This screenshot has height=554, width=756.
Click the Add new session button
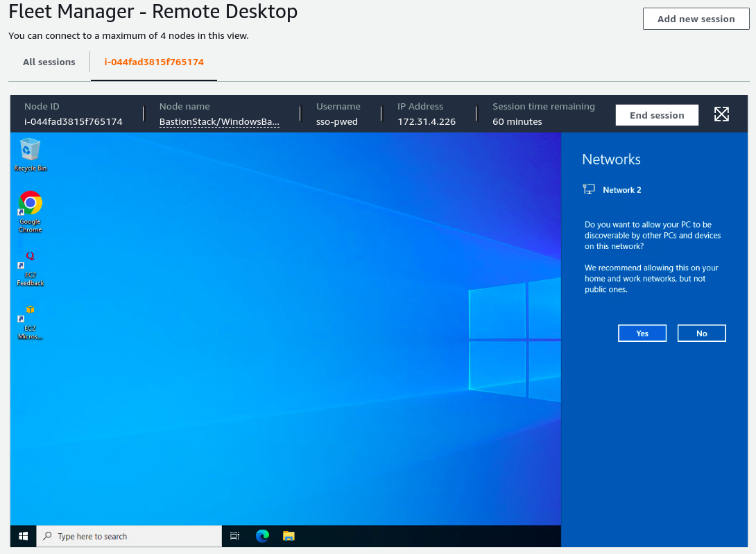696,19
